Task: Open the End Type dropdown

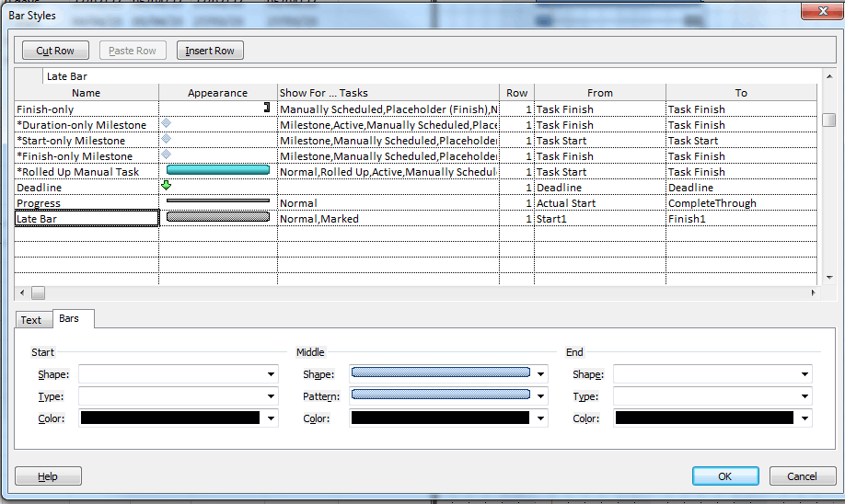Action: 804,396
